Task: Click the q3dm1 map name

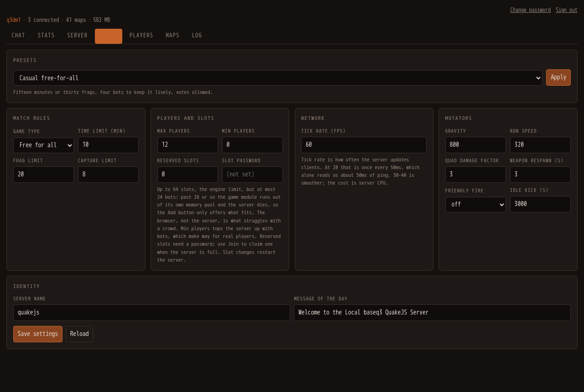Action: click(x=14, y=20)
